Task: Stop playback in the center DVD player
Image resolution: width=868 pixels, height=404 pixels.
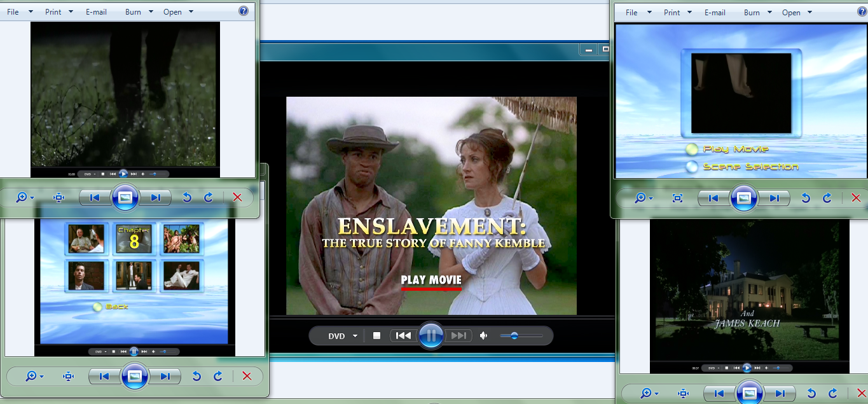Action: (x=376, y=335)
